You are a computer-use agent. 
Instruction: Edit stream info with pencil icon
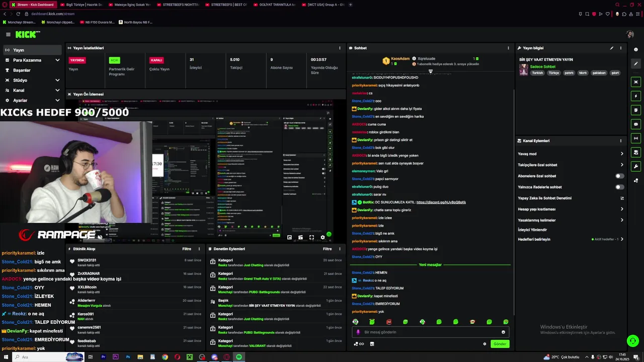tap(611, 48)
